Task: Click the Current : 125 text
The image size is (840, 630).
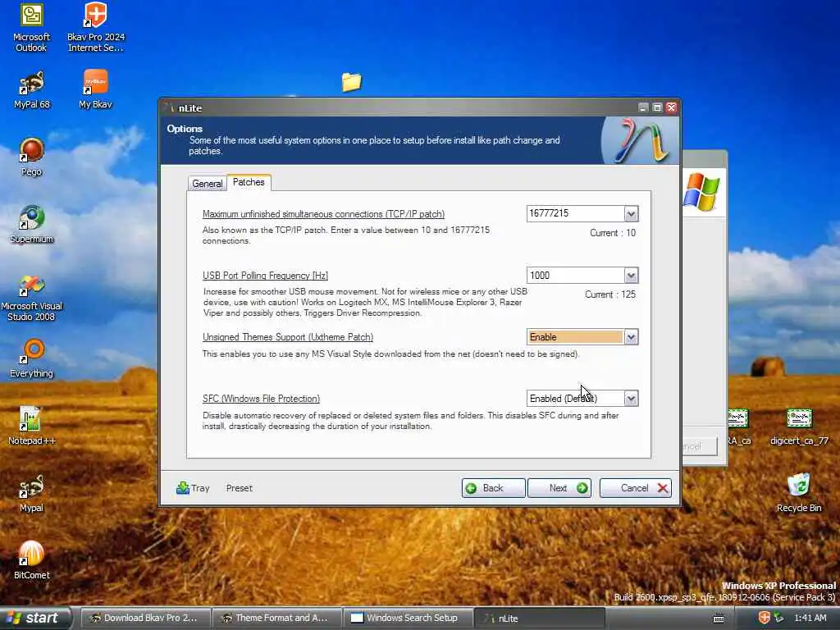Action: coord(610,294)
